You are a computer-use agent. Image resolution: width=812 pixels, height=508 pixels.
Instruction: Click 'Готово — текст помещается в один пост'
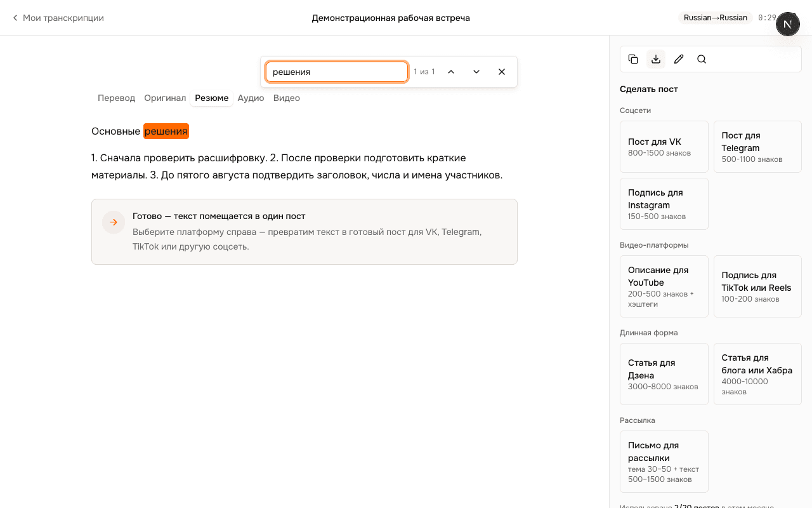click(x=219, y=216)
